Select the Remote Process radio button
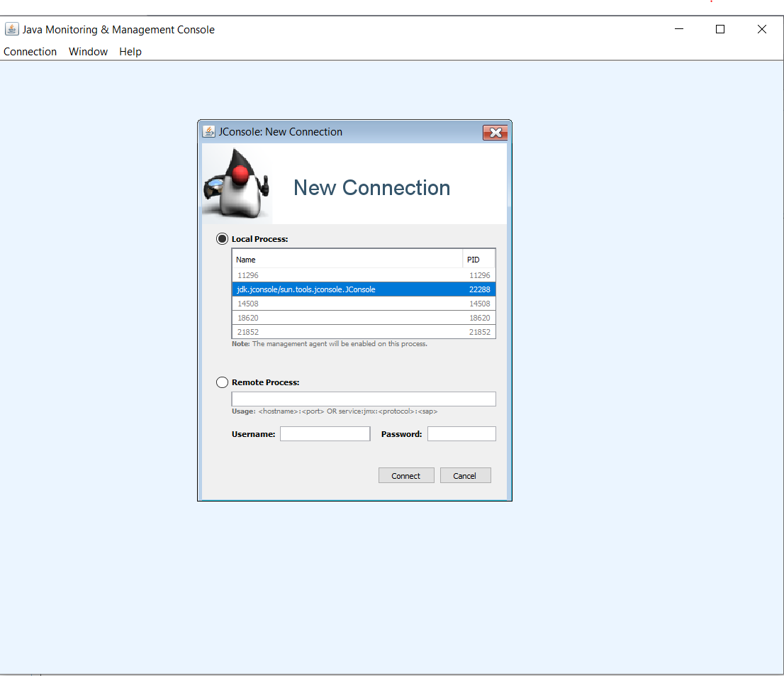 coord(222,382)
